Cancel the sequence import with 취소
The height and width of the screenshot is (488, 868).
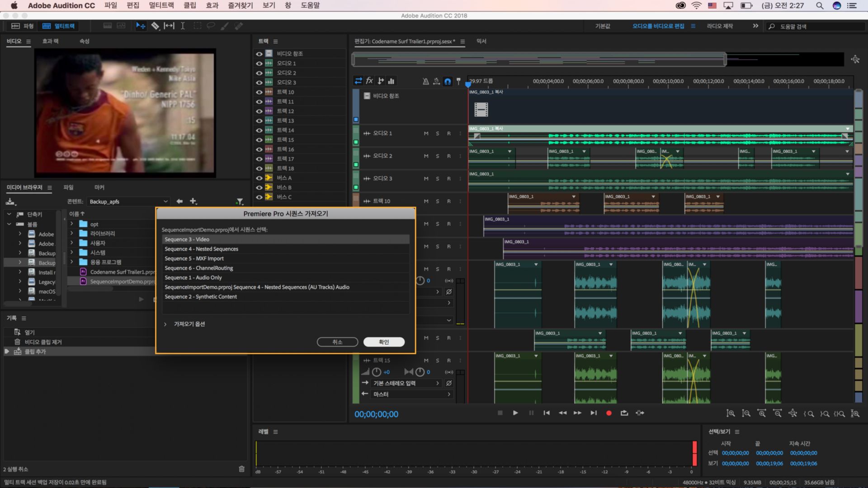[337, 342]
